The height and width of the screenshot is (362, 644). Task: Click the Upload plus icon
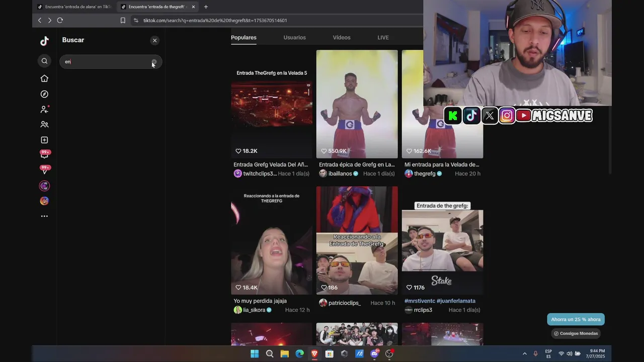tap(44, 140)
